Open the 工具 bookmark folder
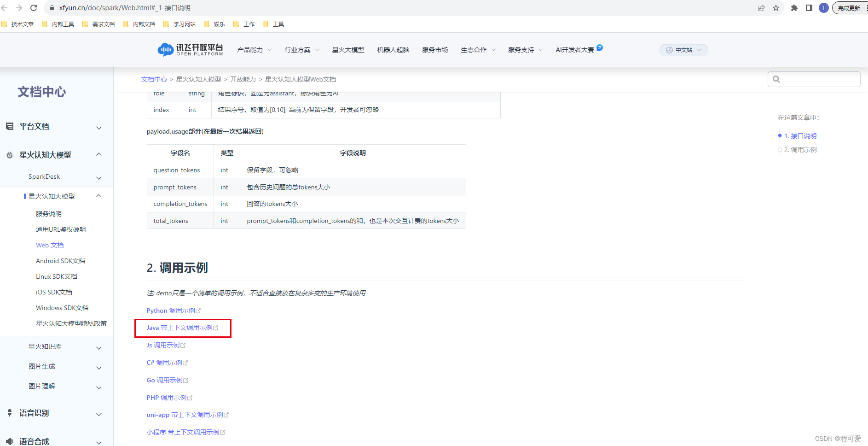 click(x=274, y=24)
